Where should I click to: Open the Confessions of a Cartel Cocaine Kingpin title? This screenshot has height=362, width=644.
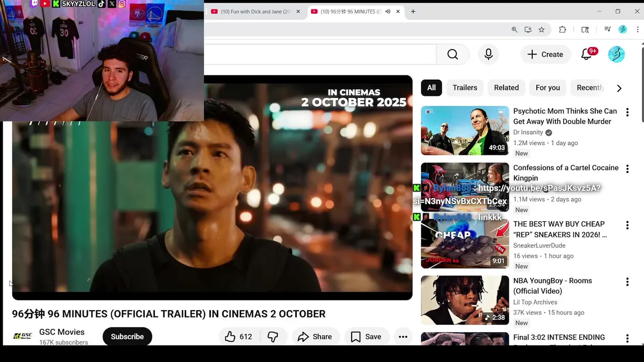[x=566, y=173]
